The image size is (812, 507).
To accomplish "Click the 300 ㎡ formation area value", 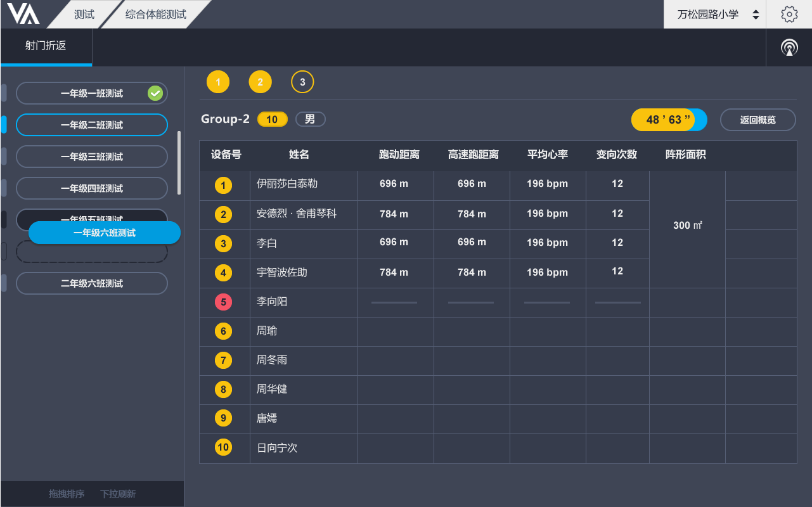I will click(688, 226).
